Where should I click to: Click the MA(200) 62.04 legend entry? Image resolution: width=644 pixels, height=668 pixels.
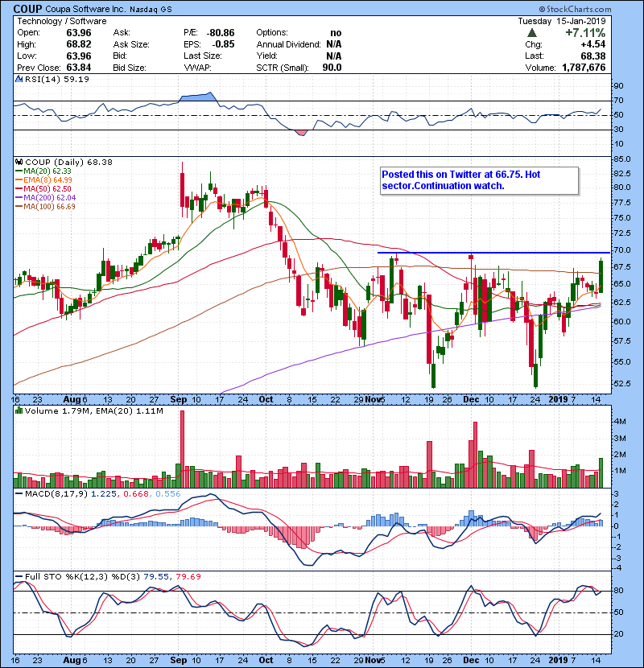[x=45, y=198]
